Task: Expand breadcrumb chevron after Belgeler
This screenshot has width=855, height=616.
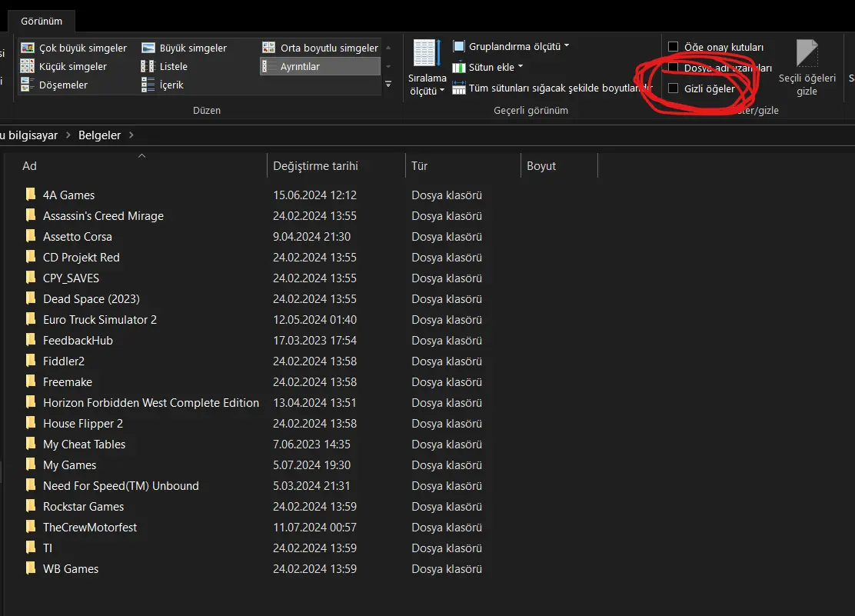Action: [131, 135]
